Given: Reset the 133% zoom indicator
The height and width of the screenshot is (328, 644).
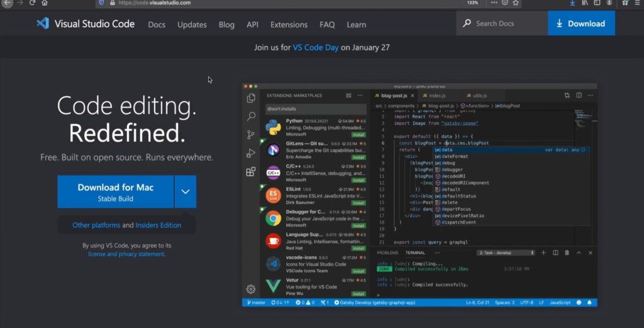Looking at the screenshot, I should pyautogui.click(x=473, y=3).
